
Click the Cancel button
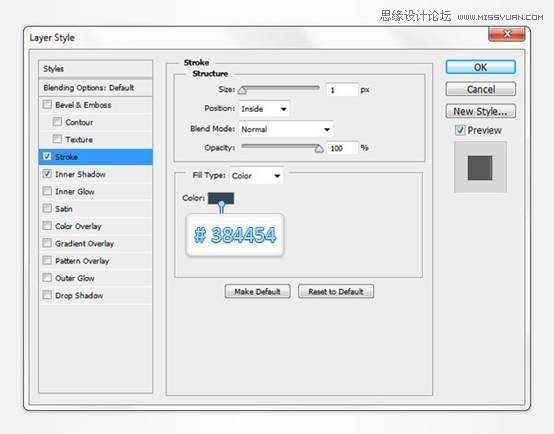pyautogui.click(x=481, y=89)
